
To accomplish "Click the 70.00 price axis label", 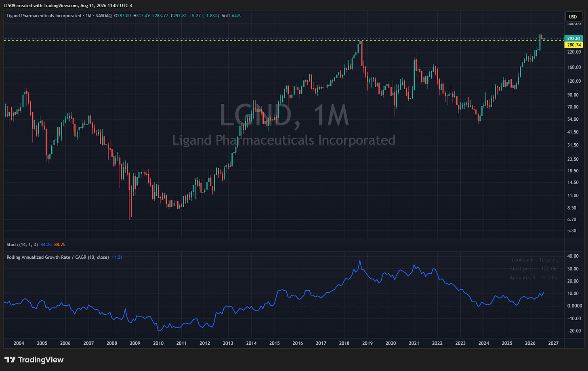I will 573,107.
